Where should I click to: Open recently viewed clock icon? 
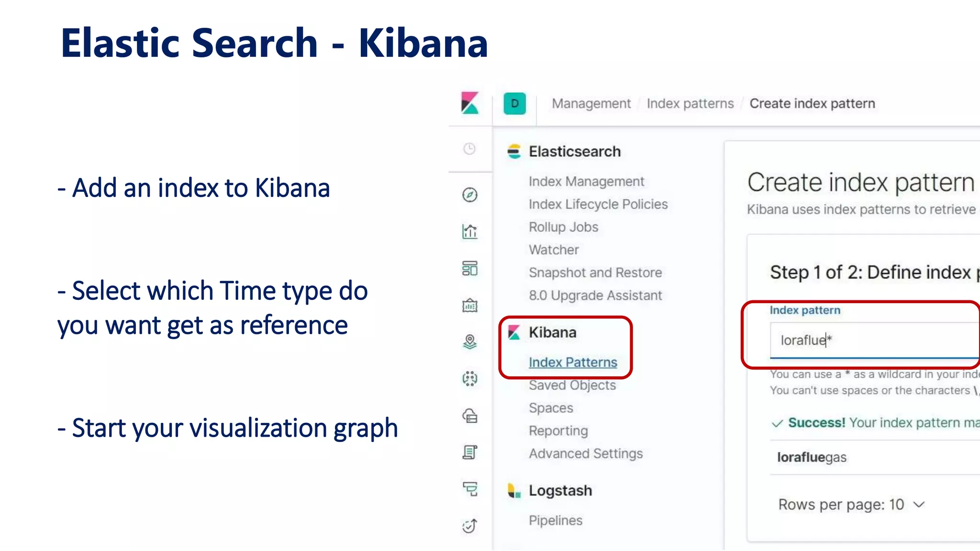pos(469,149)
